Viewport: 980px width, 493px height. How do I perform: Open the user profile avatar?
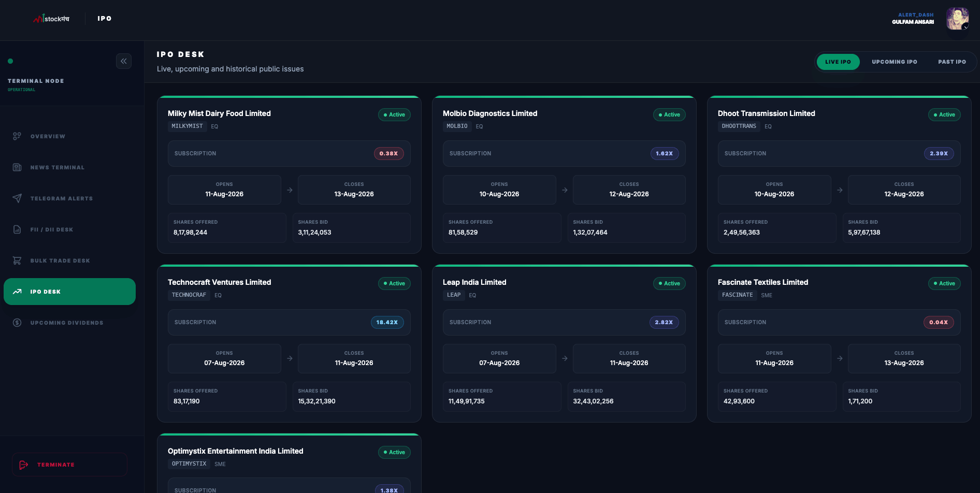(x=957, y=19)
